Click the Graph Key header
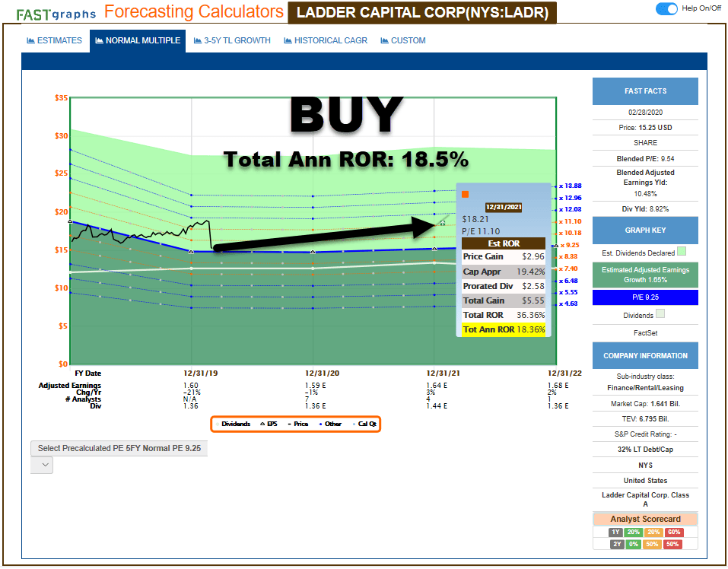Screen dimensions: 728x569 click(x=645, y=230)
